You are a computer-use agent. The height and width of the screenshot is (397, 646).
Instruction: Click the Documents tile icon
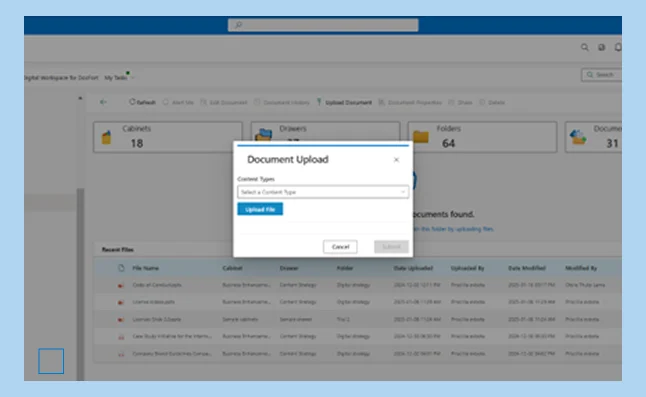pos(578,137)
